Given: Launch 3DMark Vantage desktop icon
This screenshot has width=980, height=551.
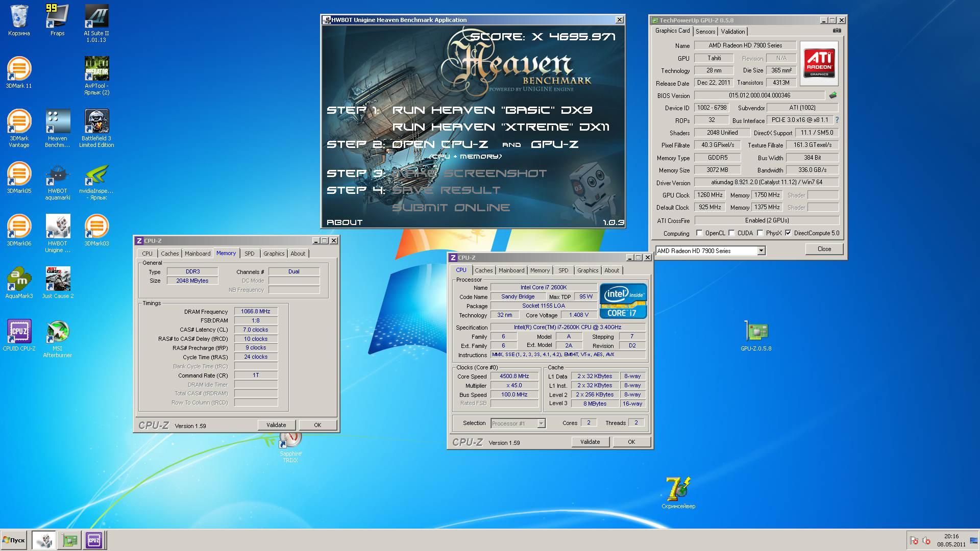Looking at the screenshot, I should 19,129.
